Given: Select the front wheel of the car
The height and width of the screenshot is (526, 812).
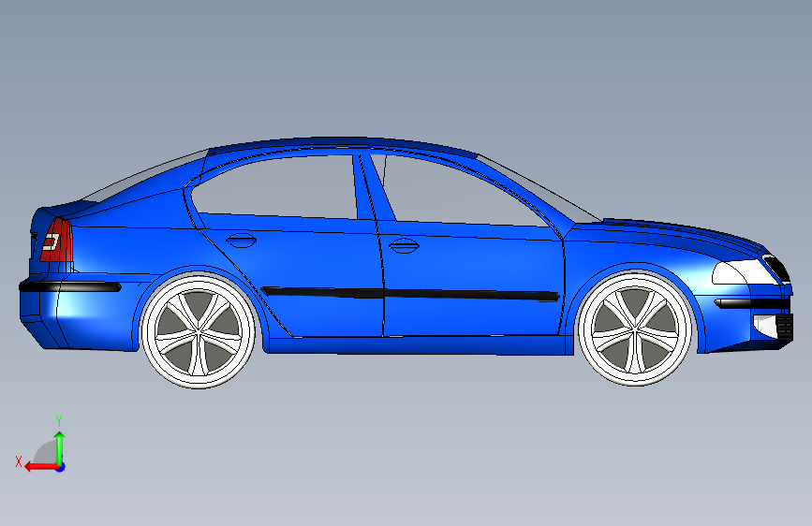Looking at the screenshot, I should (635, 329).
